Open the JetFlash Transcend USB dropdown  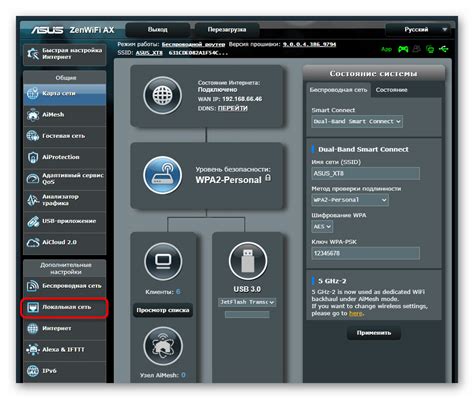[247, 302]
